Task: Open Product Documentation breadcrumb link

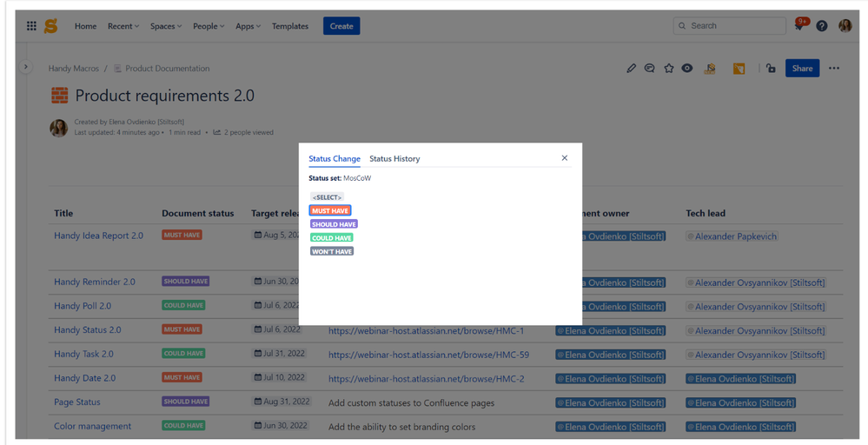Action: 167,69
